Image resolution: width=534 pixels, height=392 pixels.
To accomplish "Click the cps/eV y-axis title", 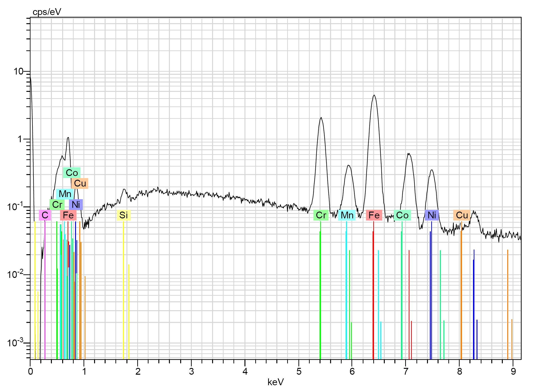I will (x=47, y=12).
